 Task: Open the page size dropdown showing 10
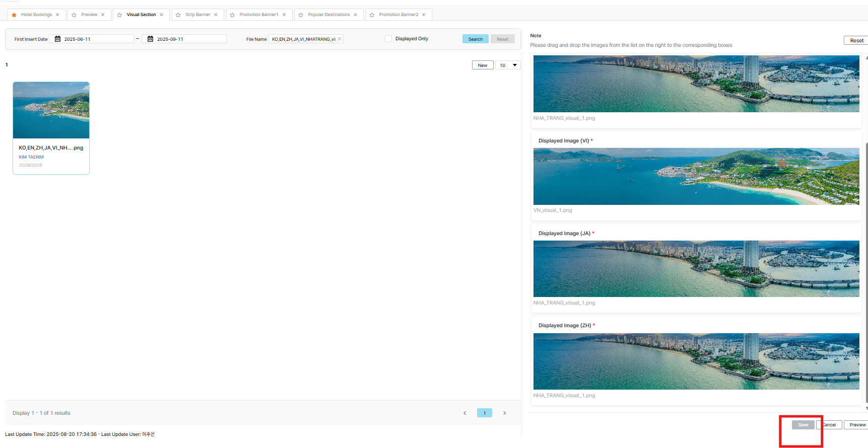point(508,65)
